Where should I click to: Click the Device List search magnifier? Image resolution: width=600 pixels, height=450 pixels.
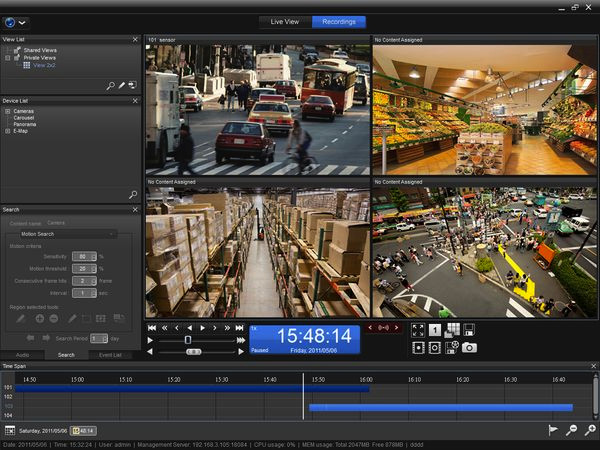point(132,194)
